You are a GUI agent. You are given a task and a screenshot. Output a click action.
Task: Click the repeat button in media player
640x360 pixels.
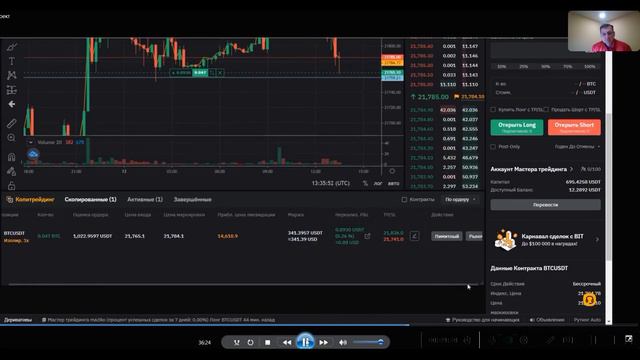251,342
